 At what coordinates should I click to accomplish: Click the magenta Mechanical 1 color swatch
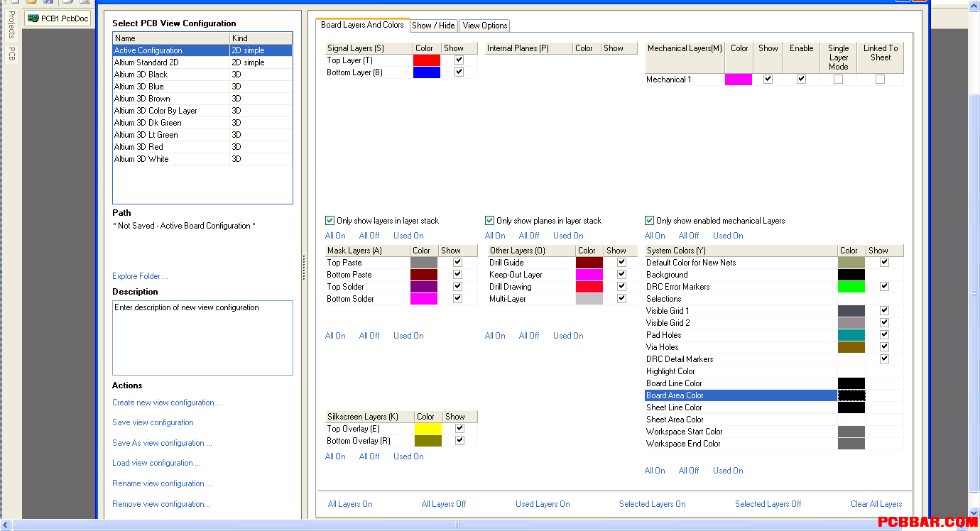739,80
